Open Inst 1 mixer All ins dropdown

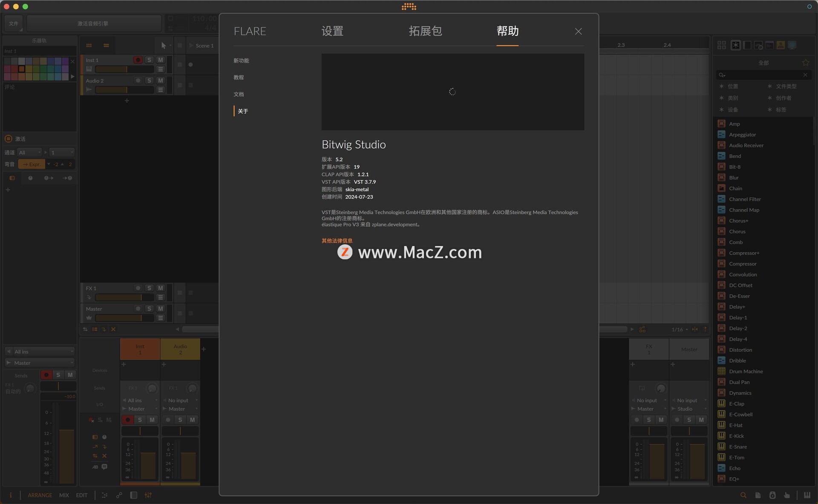140,401
